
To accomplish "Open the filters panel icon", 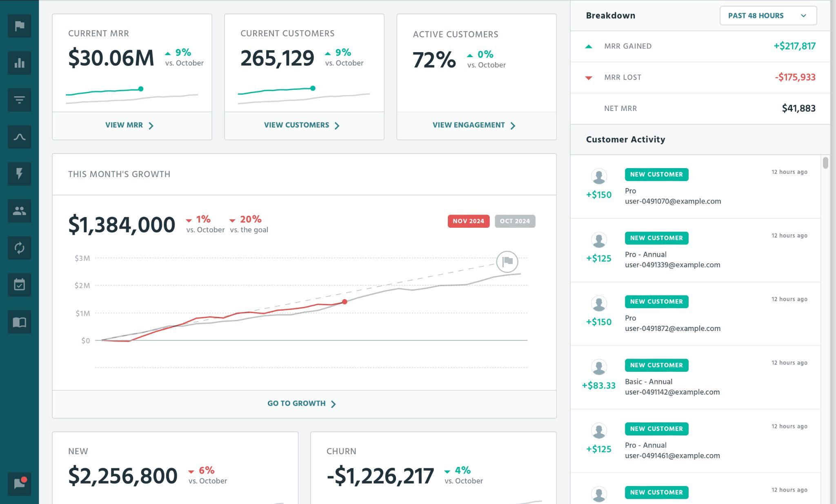I will (x=19, y=100).
